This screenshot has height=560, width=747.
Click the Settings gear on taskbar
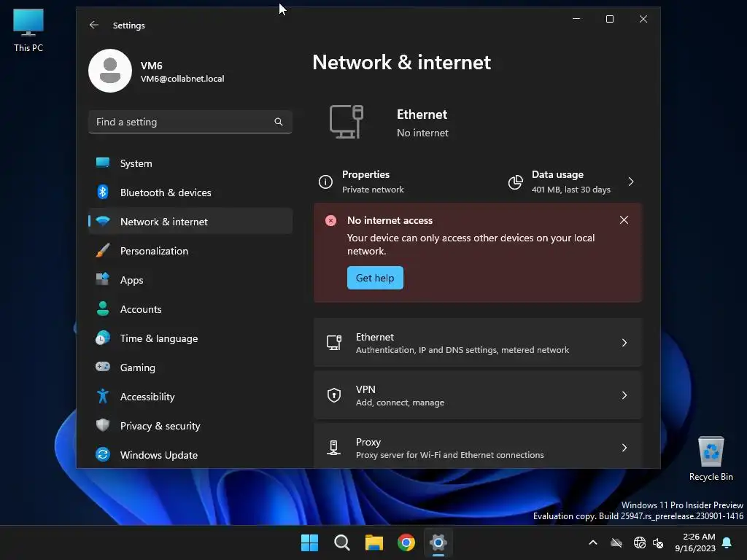438,542
